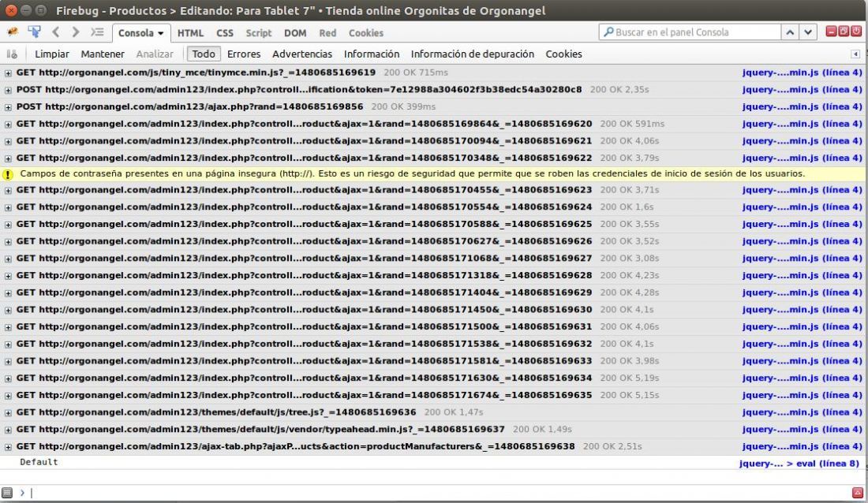Image resolution: width=868 pixels, height=503 pixels.
Task: Open the DOM panel tab
Action: (x=295, y=32)
